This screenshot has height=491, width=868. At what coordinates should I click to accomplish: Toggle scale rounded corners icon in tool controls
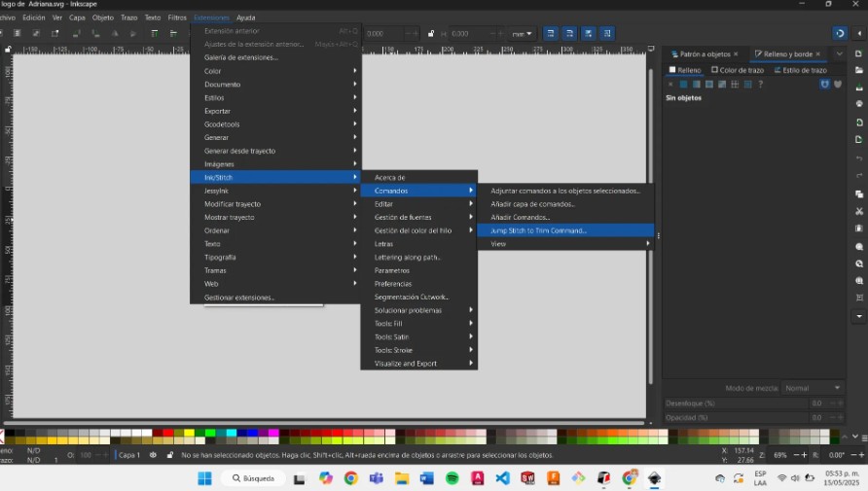pyautogui.click(x=569, y=33)
